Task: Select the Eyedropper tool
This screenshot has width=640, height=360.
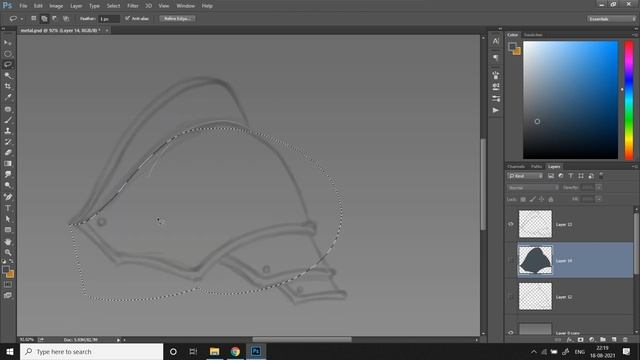Action: [x=8, y=97]
